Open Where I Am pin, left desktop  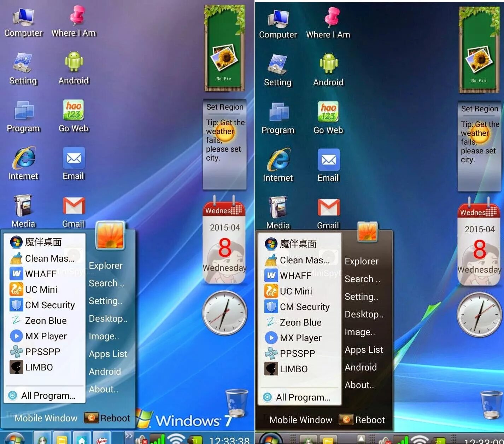click(77, 16)
